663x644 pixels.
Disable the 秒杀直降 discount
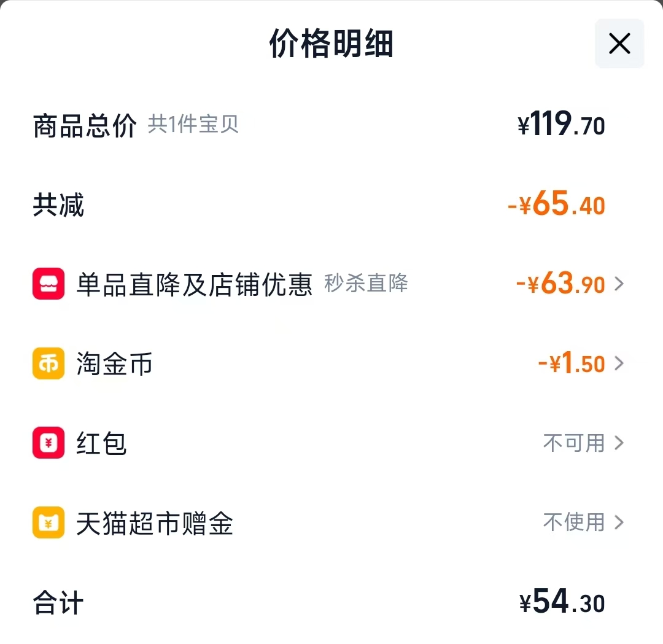[571, 284]
